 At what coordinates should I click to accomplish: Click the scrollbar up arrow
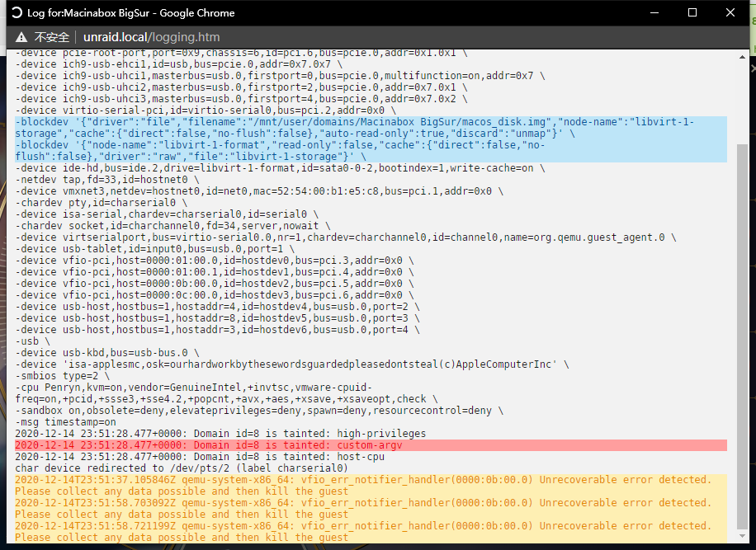742,58
